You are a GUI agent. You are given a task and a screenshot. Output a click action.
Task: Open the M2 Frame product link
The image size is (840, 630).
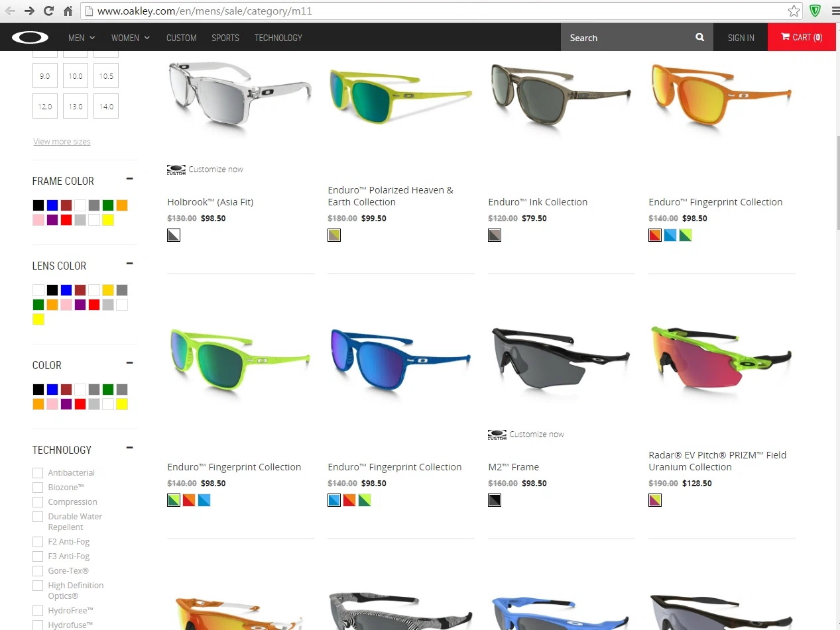[513, 467]
